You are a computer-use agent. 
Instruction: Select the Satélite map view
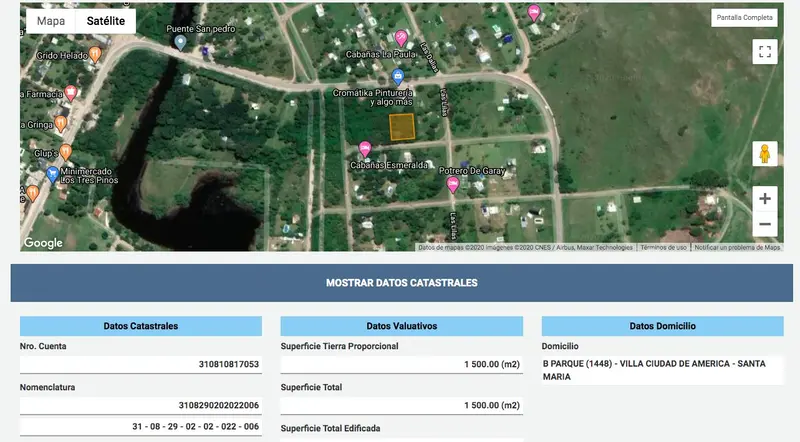tap(106, 21)
